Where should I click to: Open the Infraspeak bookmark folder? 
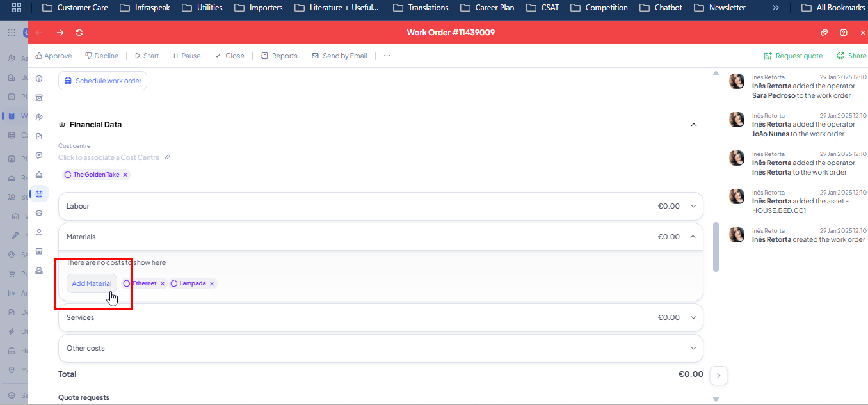tap(144, 8)
